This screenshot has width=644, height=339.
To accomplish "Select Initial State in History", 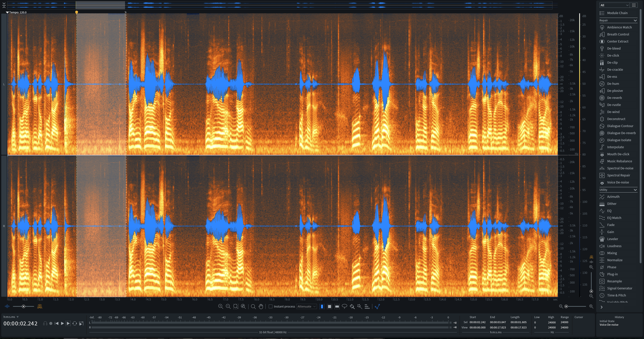I will (607, 321).
